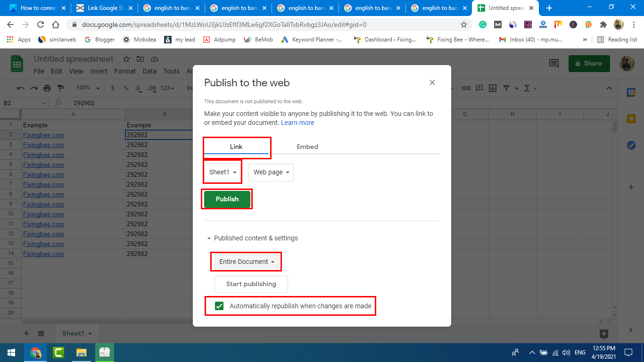Switch to the Embed tab

click(307, 147)
